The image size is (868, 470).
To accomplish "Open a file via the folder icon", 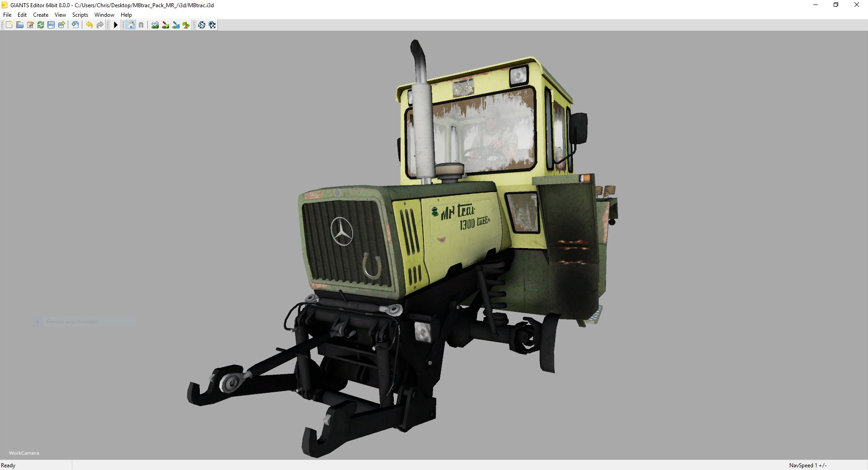I will pos(20,25).
